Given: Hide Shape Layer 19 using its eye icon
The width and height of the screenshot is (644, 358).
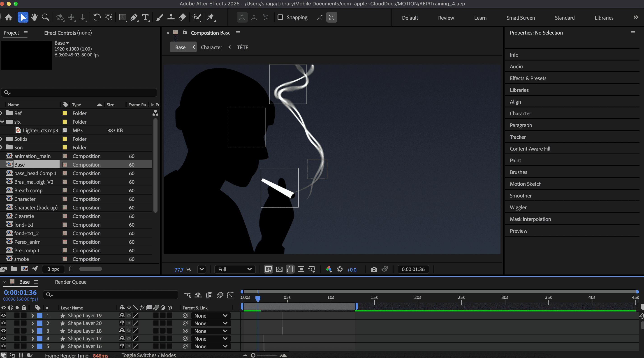Looking at the screenshot, I should click(4, 316).
